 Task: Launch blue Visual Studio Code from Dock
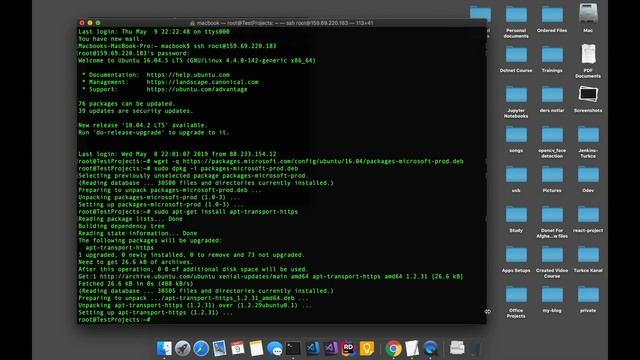click(x=312, y=348)
